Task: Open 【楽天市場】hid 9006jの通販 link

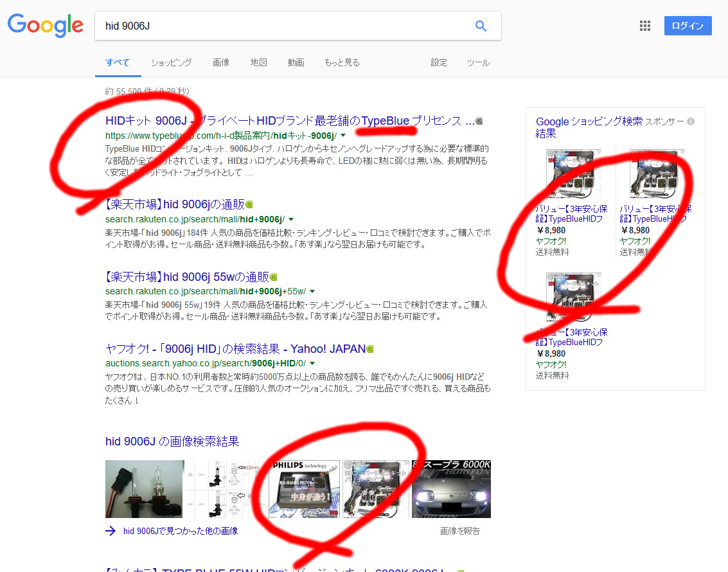Action: 175,204
